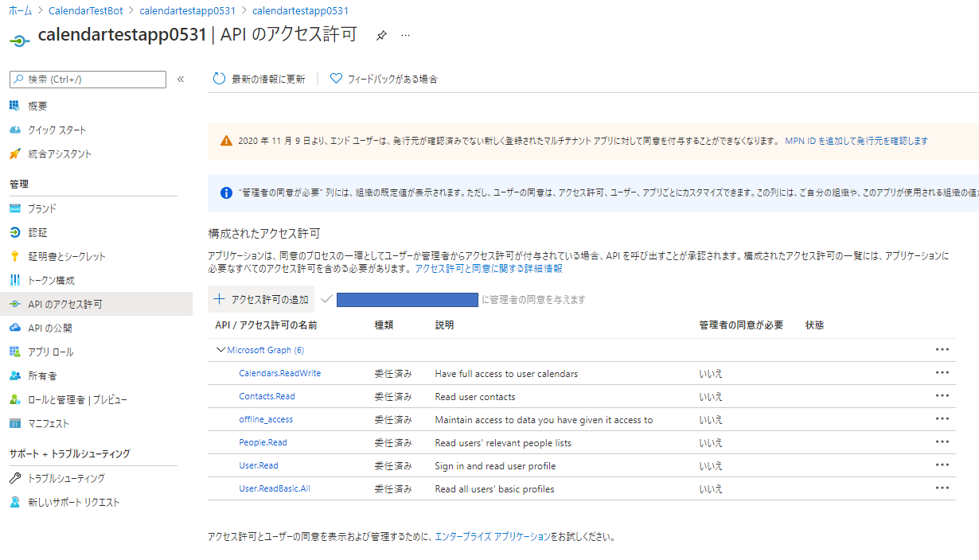Click the 検索 (Ctrl+/) search box
Screen dimensions: 979x560
(x=88, y=80)
